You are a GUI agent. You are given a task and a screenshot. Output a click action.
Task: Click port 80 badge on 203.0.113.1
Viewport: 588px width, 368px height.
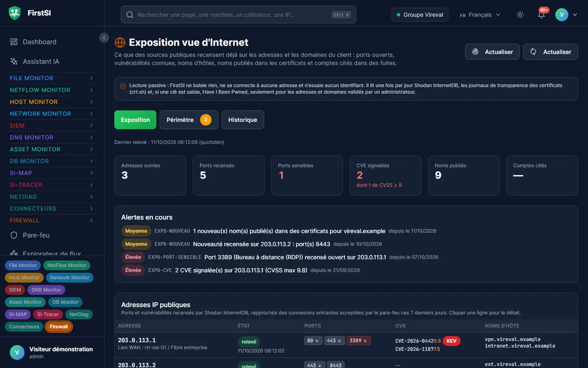(313, 341)
